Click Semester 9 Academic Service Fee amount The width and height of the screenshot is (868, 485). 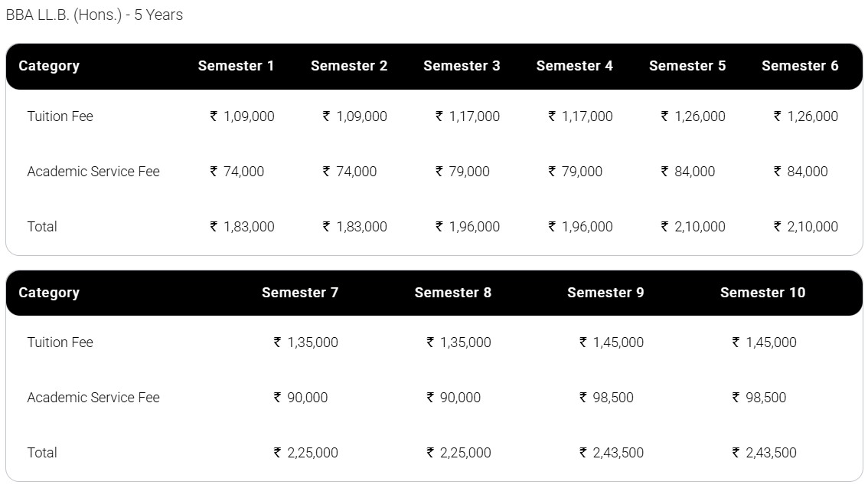coord(606,398)
